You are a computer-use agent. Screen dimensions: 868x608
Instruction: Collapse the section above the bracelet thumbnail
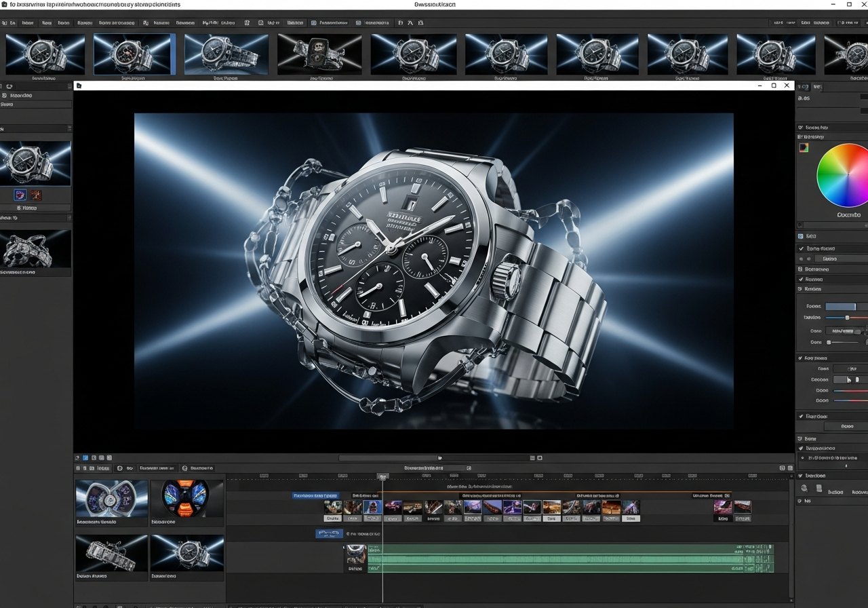69,218
